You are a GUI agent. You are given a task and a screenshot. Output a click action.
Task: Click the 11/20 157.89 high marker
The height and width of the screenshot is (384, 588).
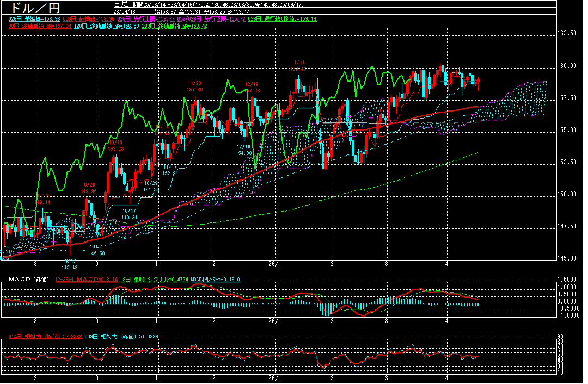click(x=194, y=86)
